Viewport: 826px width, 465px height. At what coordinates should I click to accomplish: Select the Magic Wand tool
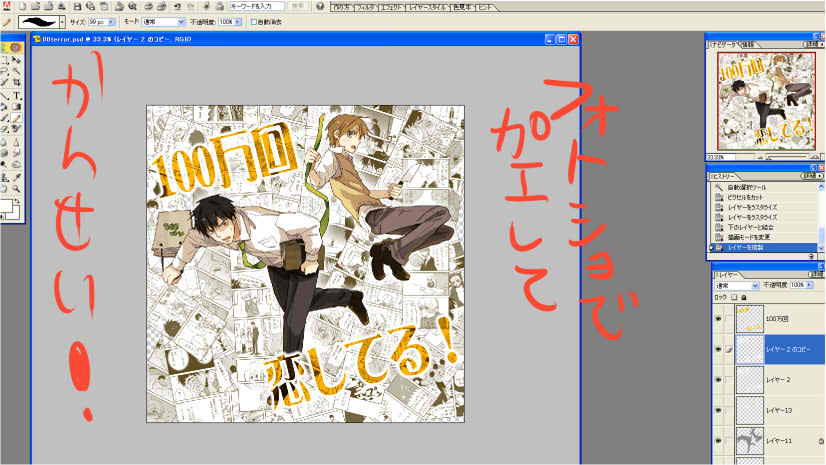[16, 70]
